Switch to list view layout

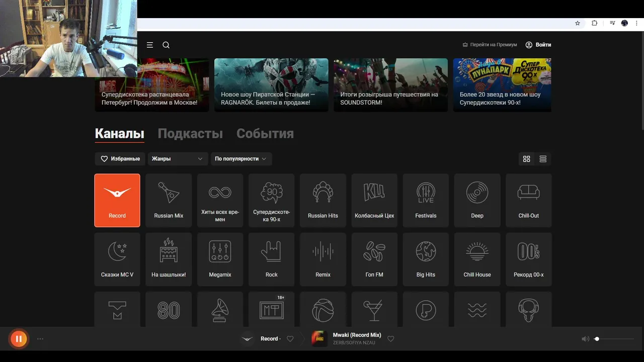[543, 159]
